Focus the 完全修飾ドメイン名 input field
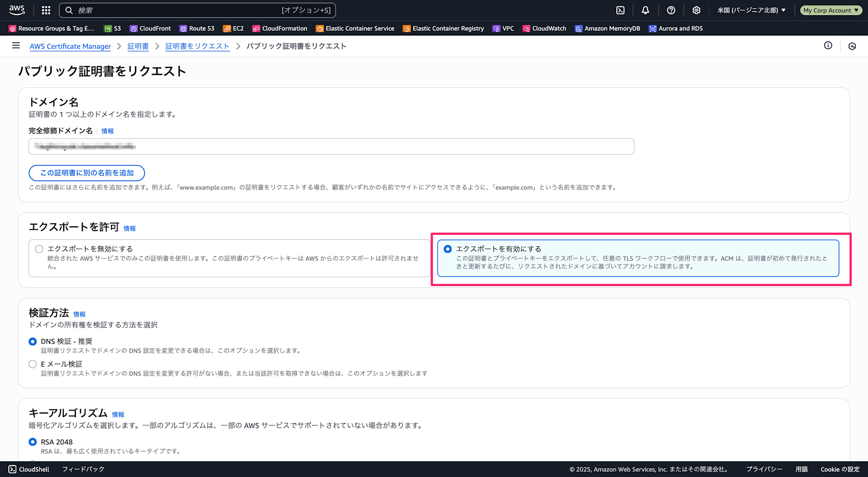The image size is (868, 477). 331,146
